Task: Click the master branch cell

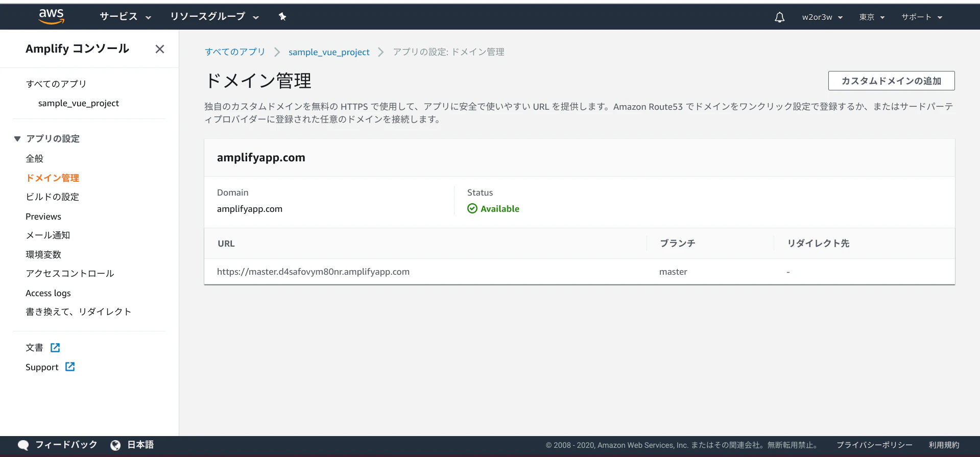Action: point(673,272)
